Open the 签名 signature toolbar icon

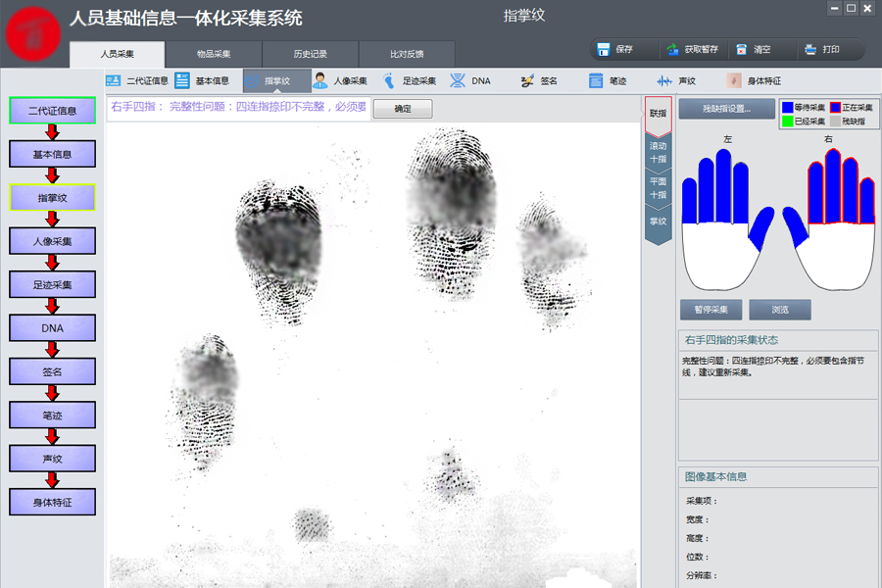[x=527, y=81]
